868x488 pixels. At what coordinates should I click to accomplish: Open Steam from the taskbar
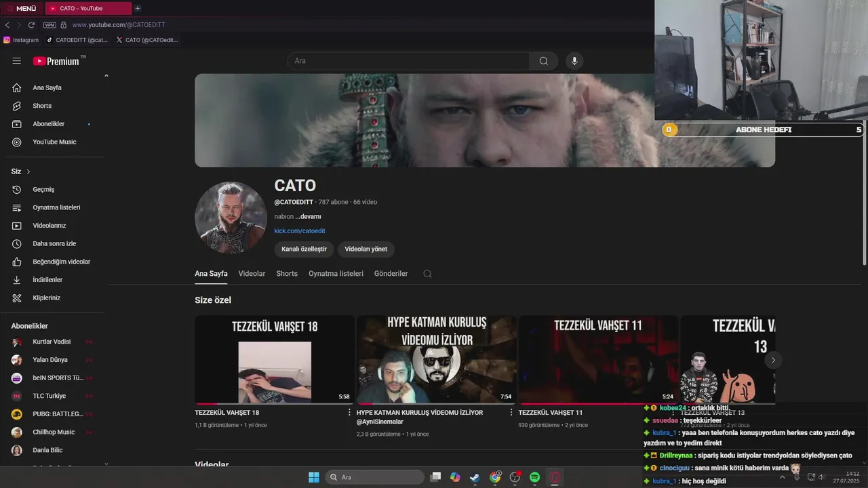point(475,477)
